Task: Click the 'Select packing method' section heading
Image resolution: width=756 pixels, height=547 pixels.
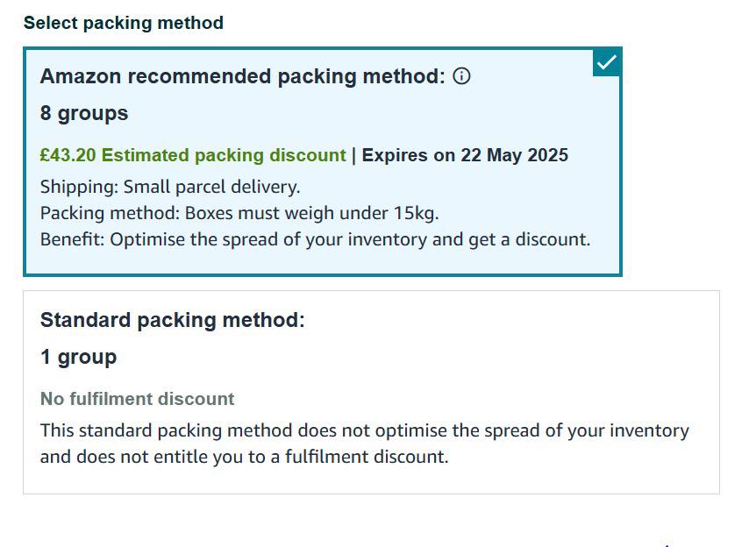Action: [x=124, y=23]
